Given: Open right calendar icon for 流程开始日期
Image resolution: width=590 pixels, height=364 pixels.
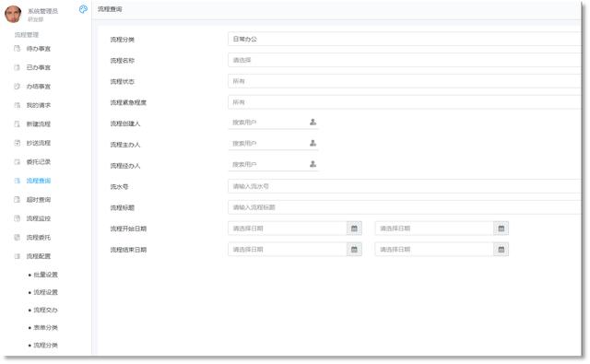Looking at the screenshot, I should 501,229.
